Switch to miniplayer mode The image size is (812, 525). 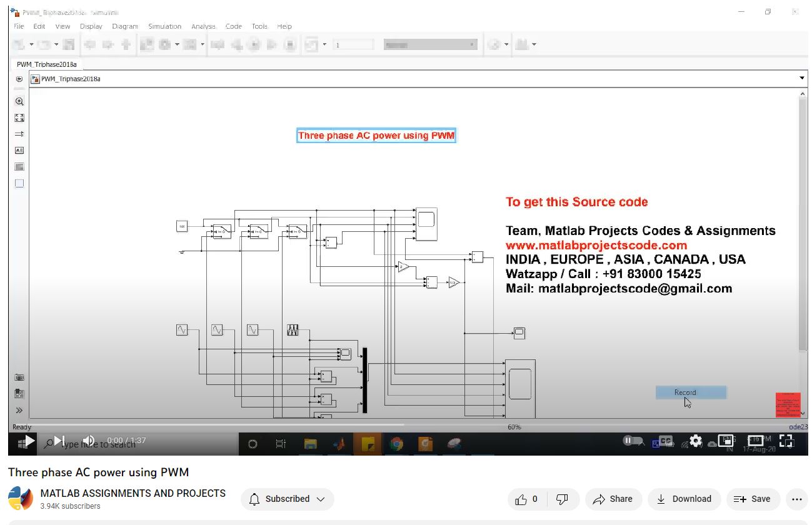[x=725, y=441]
